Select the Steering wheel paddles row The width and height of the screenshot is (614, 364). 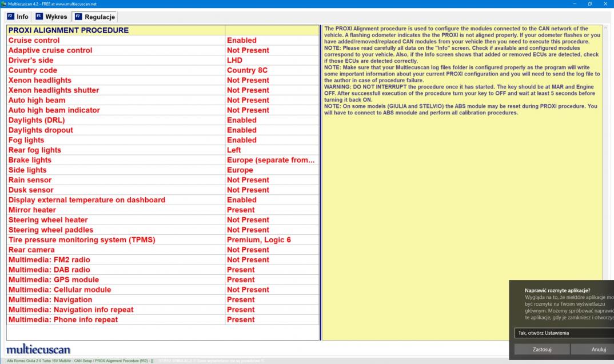coord(163,230)
